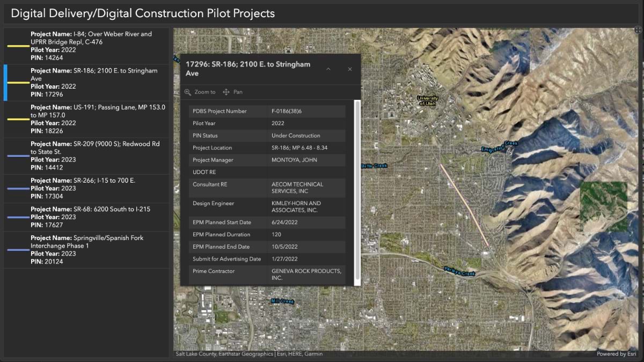Viewport: 644px width, 362px height.
Task: Click 'PIN: 14264' under the I-84 project
Action: pyautogui.click(x=47, y=58)
